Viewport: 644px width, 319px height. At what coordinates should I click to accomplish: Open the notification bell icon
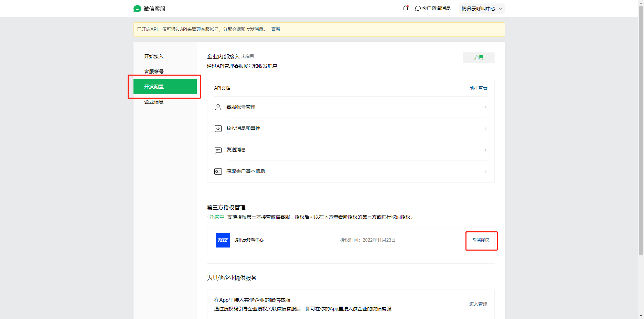pyautogui.click(x=406, y=8)
